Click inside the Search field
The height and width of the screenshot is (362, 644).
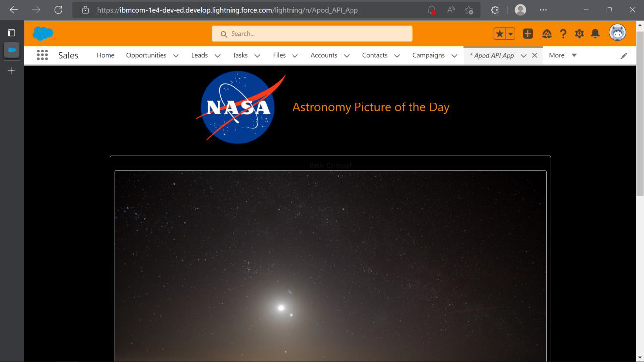pos(312,33)
